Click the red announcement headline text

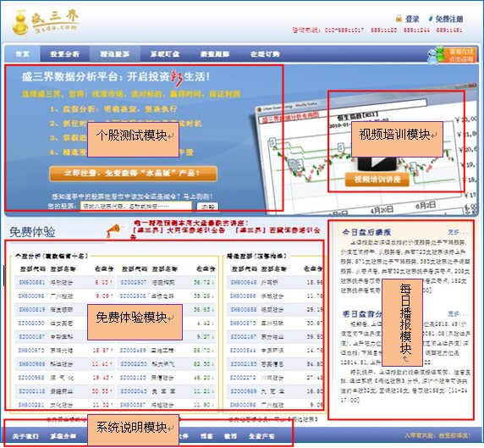pos(190,223)
